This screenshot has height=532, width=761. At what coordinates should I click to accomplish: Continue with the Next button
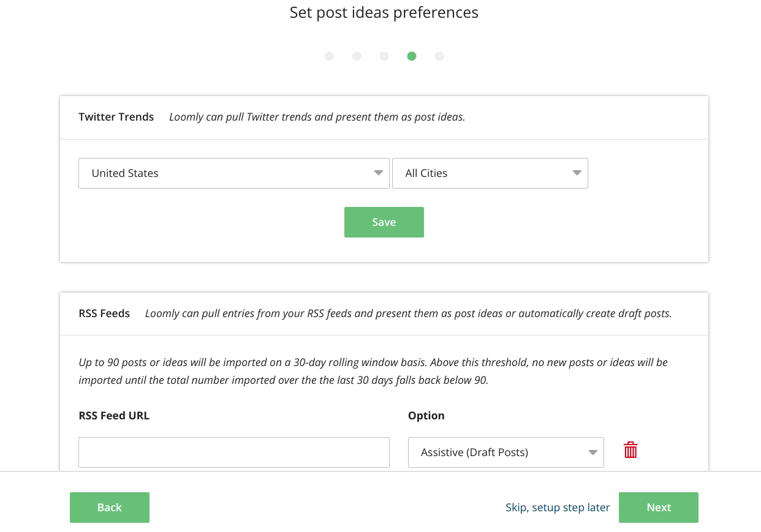[658, 508]
